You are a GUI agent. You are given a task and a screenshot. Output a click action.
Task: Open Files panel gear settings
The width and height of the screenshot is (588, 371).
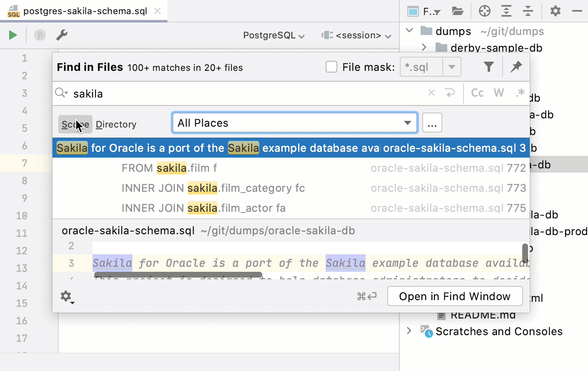click(556, 11)
